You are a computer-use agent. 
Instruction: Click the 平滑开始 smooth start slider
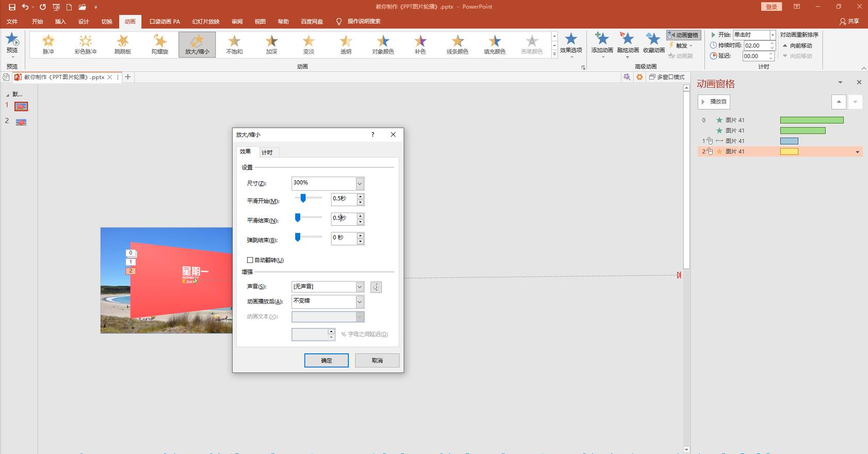coord(308,198)
